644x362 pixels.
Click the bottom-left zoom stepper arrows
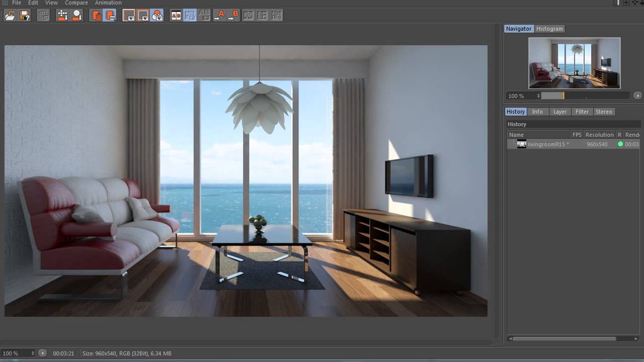(x=33, y=353)
